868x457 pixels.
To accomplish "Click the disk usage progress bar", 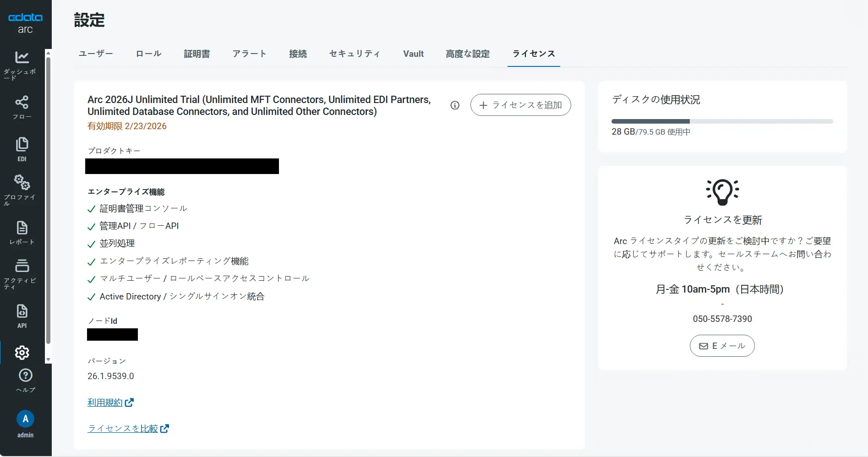I will (722, 121).
